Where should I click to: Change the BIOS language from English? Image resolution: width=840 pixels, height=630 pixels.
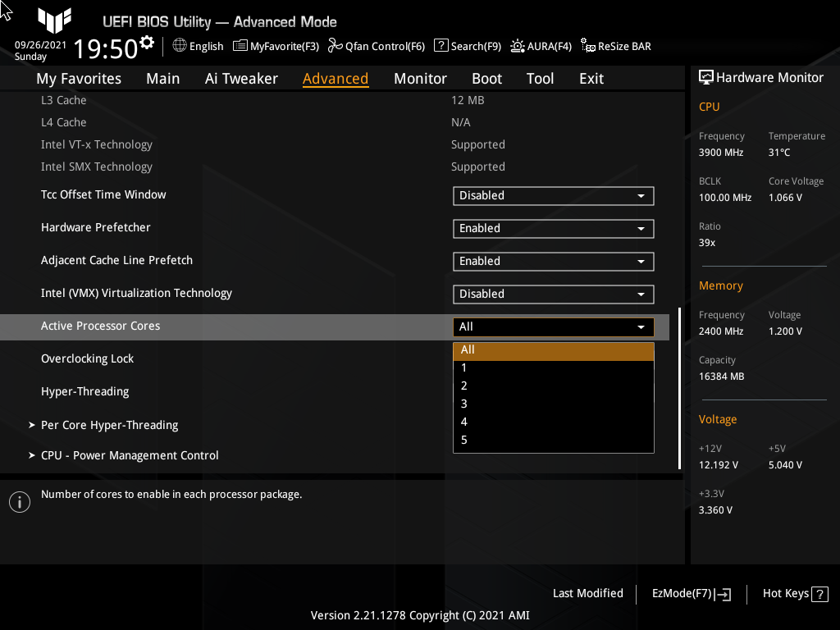[197, 46]
